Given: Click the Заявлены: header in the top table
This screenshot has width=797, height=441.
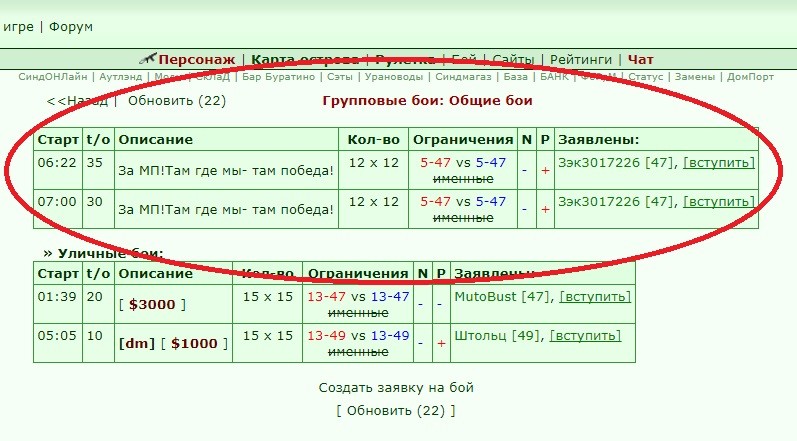Looking at the screenshot, I should [x=599, y=140].
